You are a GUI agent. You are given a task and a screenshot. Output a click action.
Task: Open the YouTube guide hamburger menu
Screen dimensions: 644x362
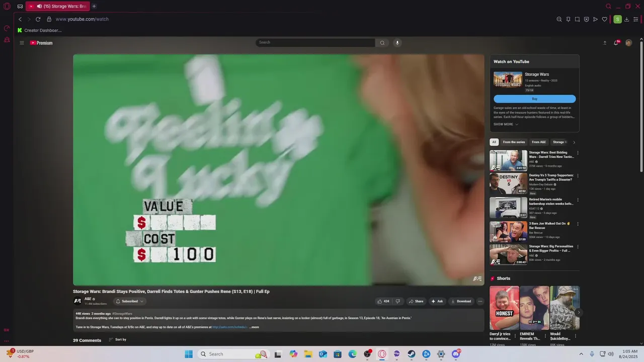pos(22,43)
